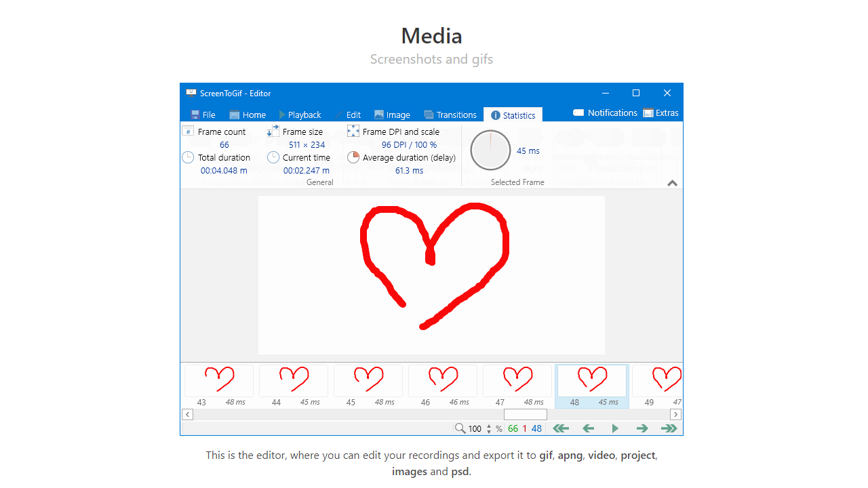Adjust the zoom percentage stepper arrows
868x488 pixels.
[x=489, y=428]
